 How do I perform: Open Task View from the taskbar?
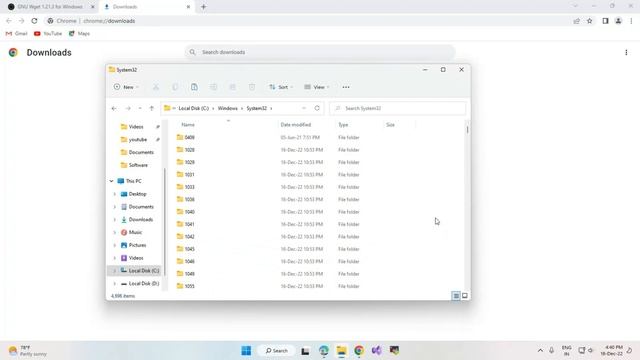click(305, 350)
